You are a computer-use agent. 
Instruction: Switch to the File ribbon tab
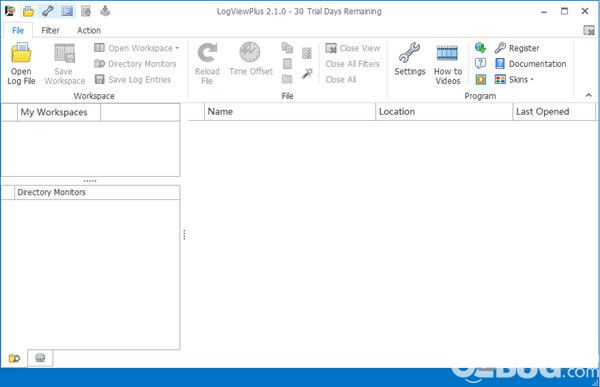pos(18,31)
